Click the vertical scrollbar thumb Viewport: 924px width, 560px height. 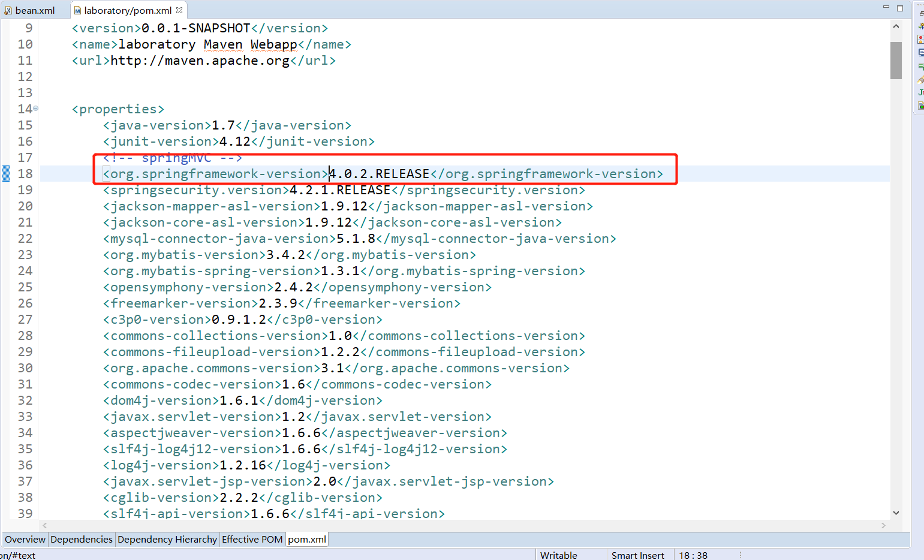pyautogui.click(x=897, y=60)
